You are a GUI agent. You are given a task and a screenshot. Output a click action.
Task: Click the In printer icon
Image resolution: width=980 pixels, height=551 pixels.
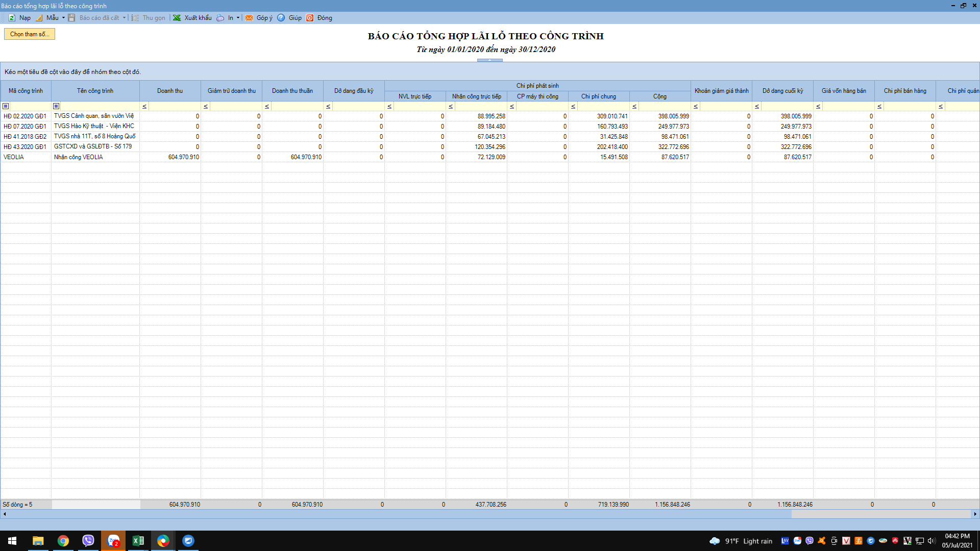(x=220, y=18)
